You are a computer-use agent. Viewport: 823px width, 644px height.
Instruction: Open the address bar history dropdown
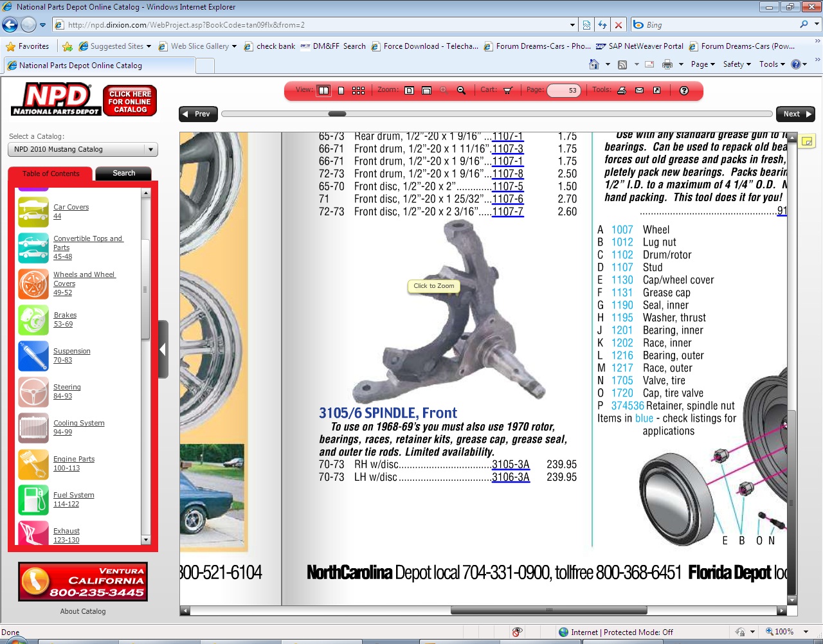tap(572, 25)
